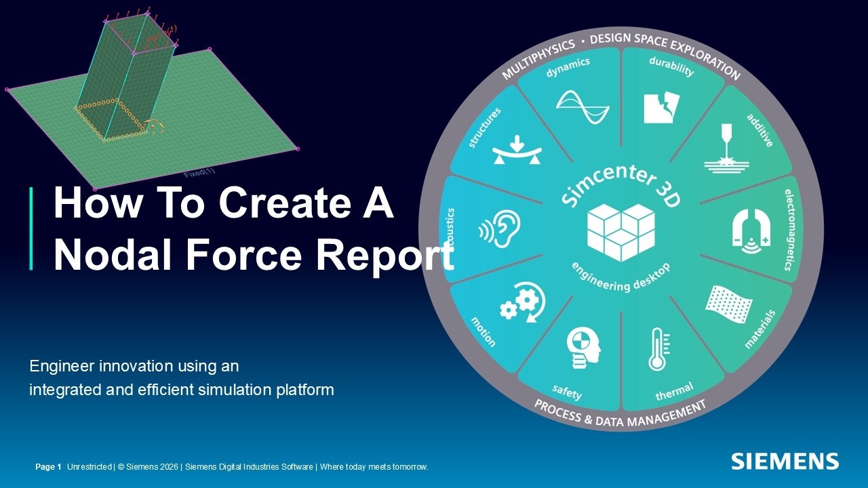Viewport: 868px width, 488px height.
Task: Click "Where today meets tomorrow." footer text
Action: (374, 467)
